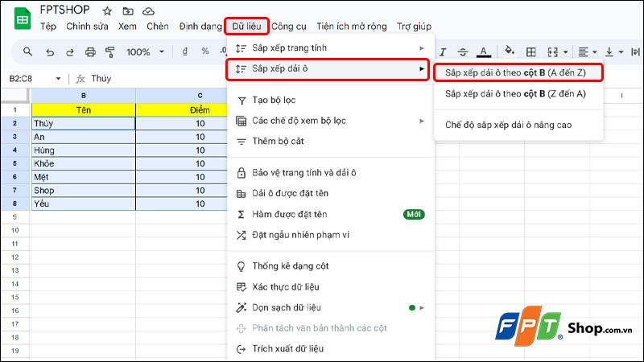Screen dimensions: 644x362
Task: Click the text wrapping icon
Action: point(635,52)
